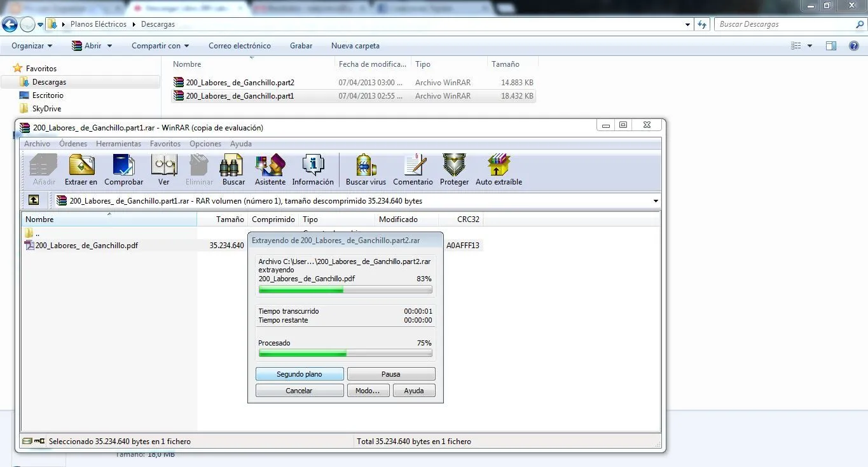Launch the Asistente wizard icon
Screen dimensions: 868x467
270,170
